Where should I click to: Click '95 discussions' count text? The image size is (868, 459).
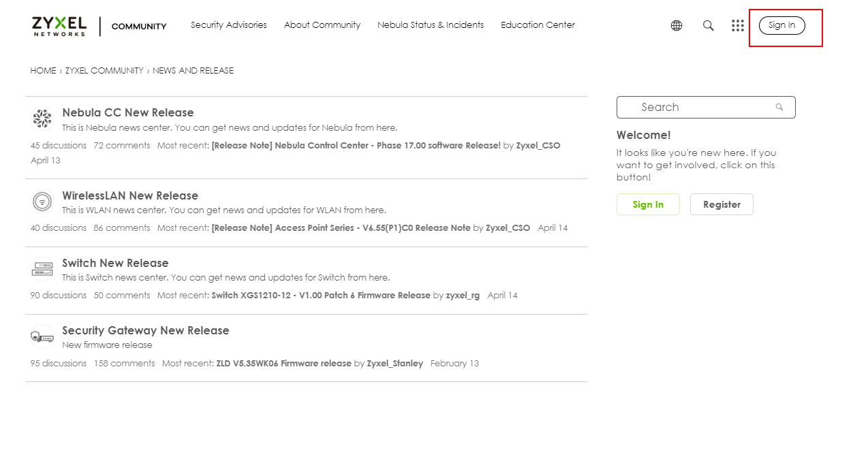59,364
